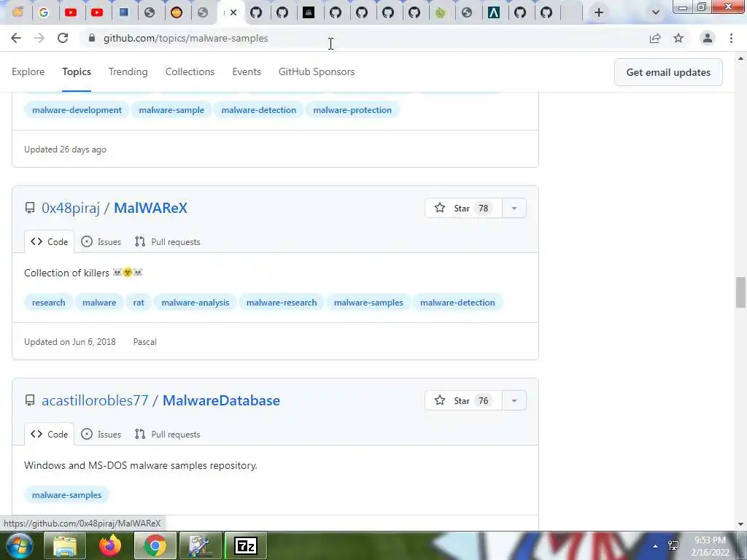Open the Windows Start menu orb
The image size is (747, 560).
(x=18, y=545)
